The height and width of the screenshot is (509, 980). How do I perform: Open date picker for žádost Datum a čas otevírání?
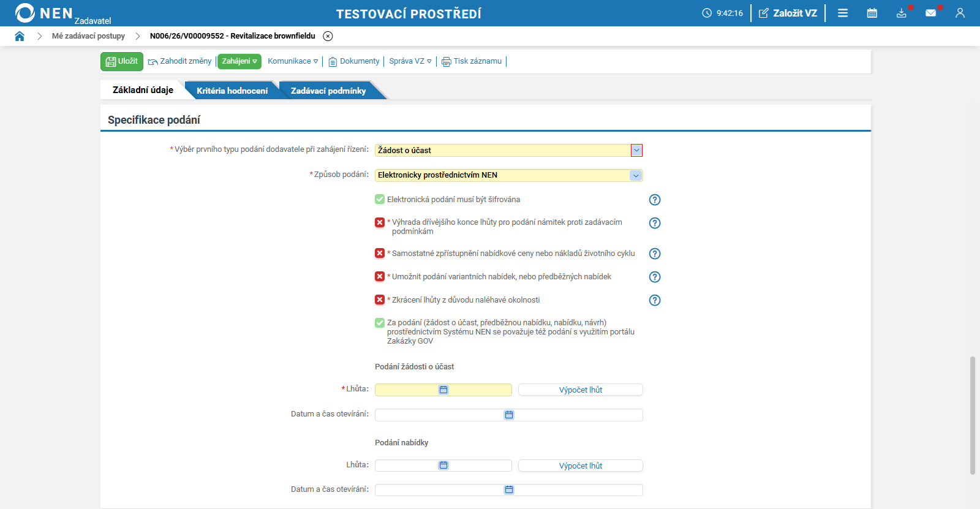pos(509,415)
